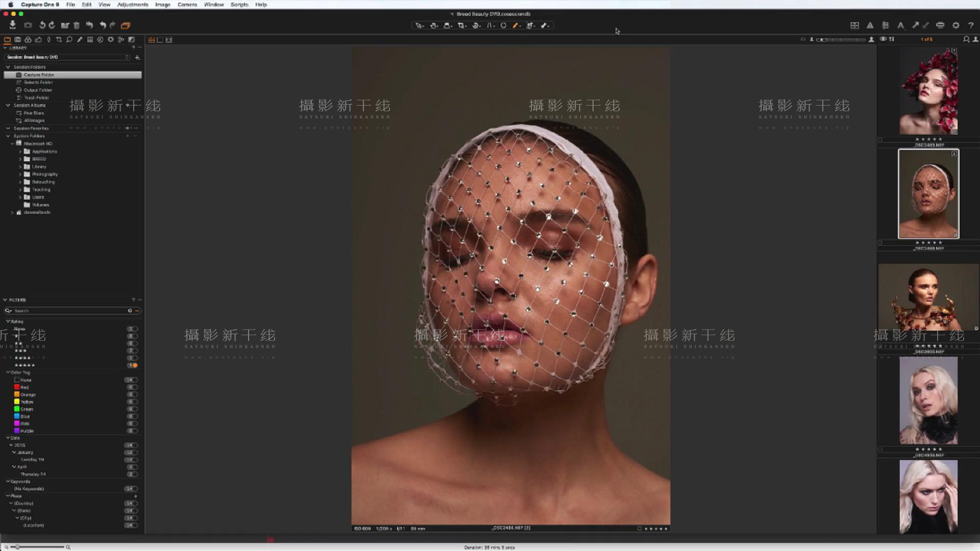
Task: Expand the BREED folder
Action: coord(20,159)
